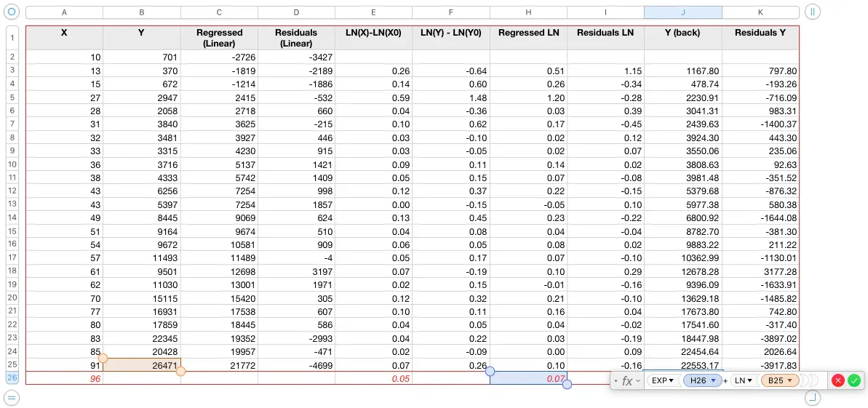Click the cell containing -2726
868x408 pixels.
[219, 57]
